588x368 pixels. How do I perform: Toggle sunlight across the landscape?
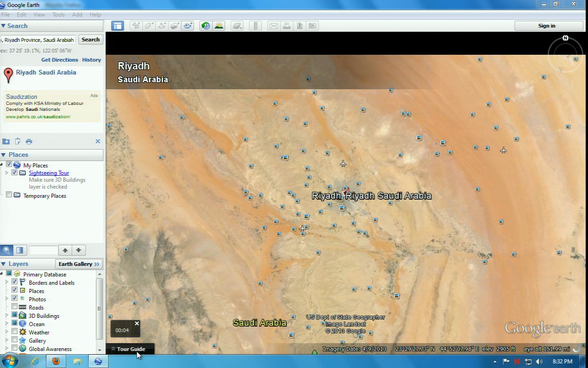point(219,26)
